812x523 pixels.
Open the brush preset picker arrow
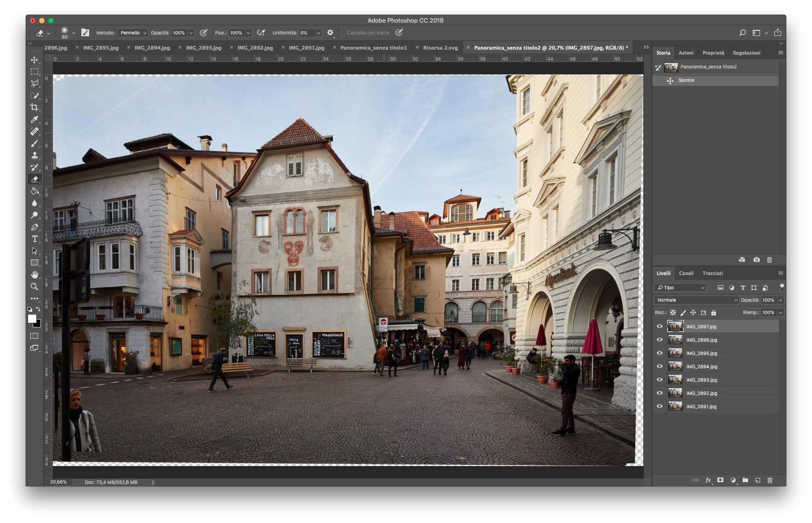coord(74,33)
